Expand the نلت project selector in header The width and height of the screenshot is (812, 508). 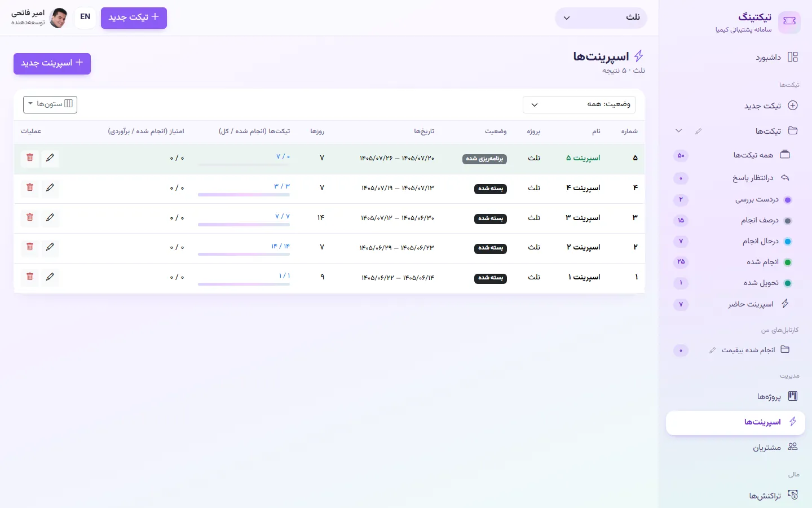(x=601, y=18)
